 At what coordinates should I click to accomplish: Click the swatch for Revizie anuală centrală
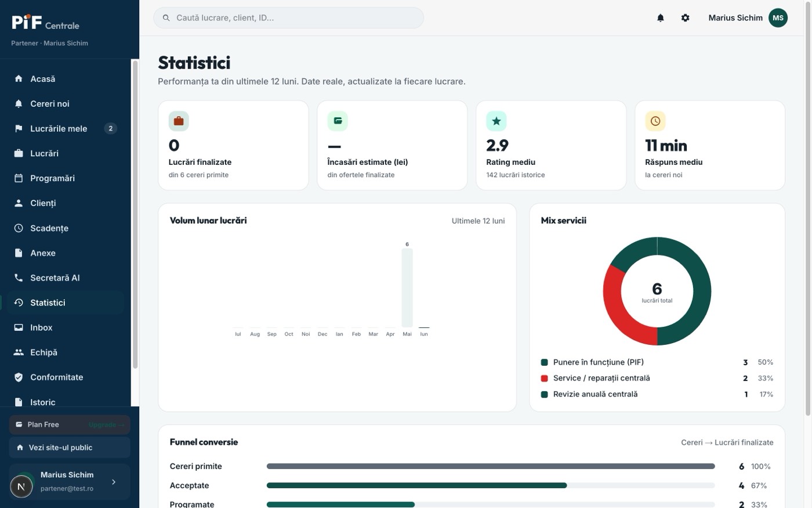click(544, 395)
